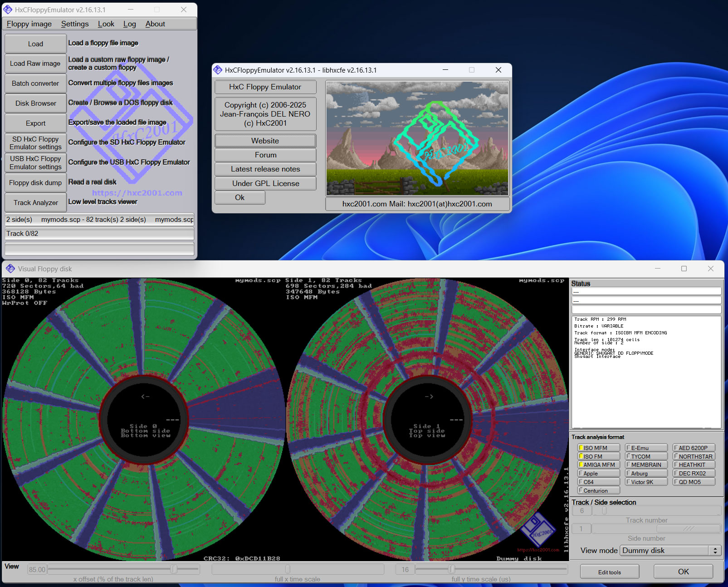Open the Log menu
728x587 pixels.
click(x=130, y=24)
